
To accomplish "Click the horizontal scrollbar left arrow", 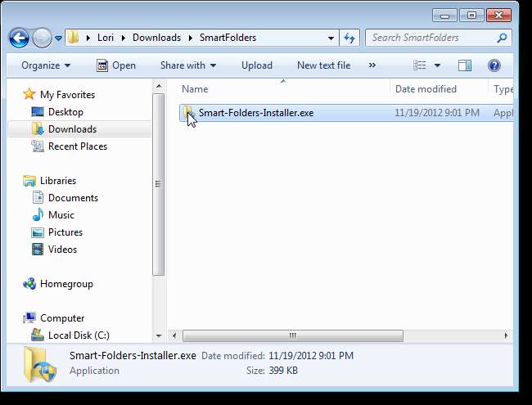I will click(174, 335).
